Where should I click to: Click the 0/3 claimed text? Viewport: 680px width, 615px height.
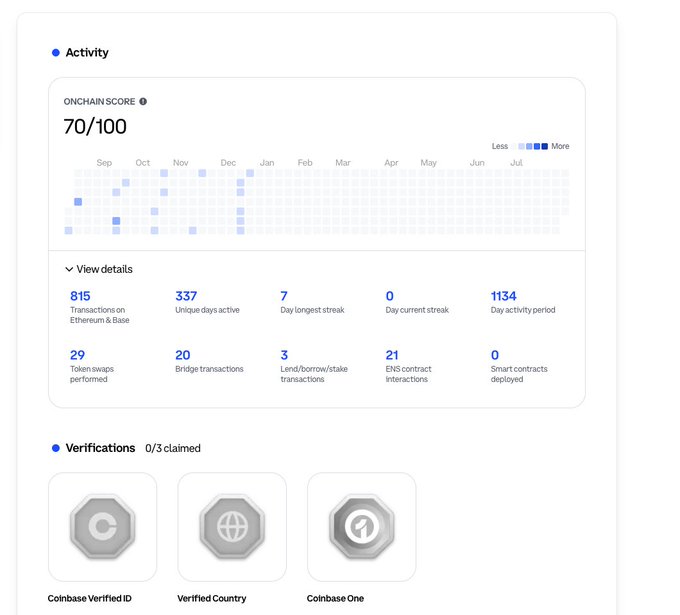(x=173, y=448)
